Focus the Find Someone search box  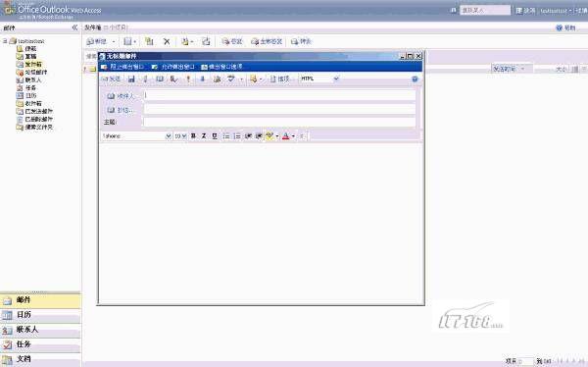click(x=485, y=10)
